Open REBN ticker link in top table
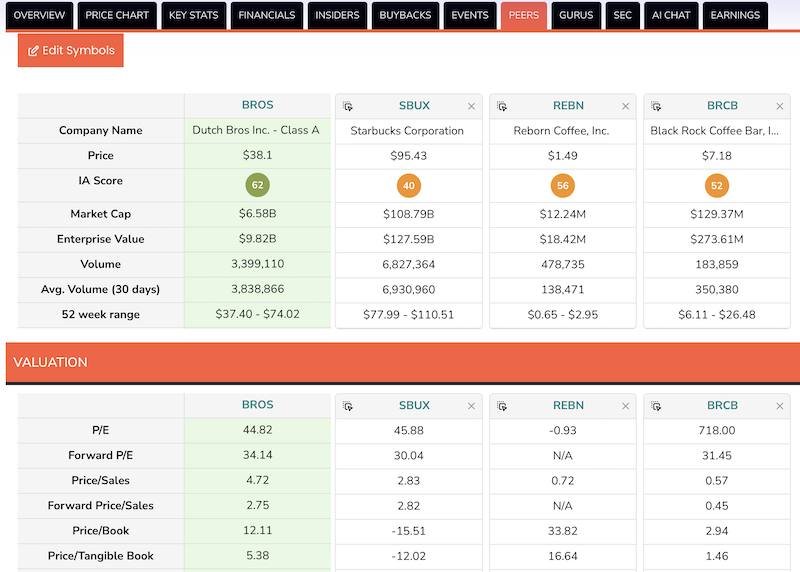 click(568, 106)
